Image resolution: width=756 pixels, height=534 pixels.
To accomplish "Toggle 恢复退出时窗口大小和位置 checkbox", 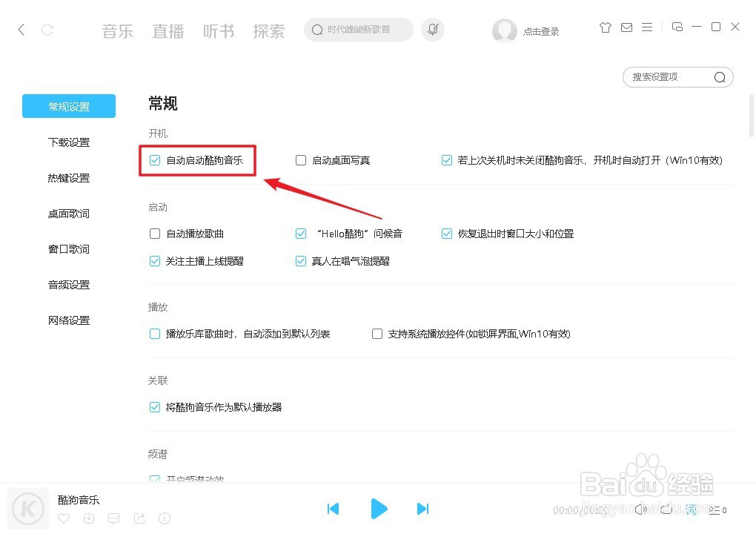I will [447, 234].
